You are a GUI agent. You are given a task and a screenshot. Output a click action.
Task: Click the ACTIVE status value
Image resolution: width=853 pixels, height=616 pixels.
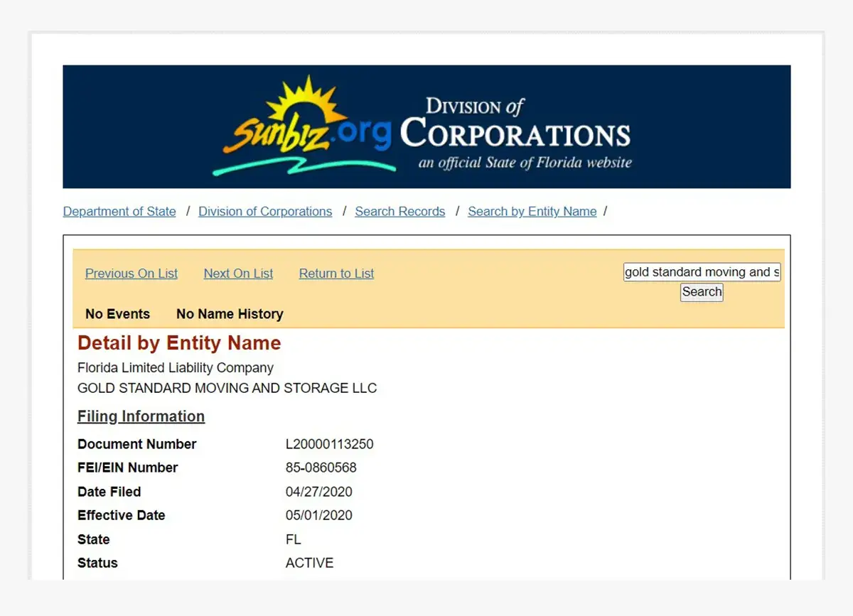point(309,563)
